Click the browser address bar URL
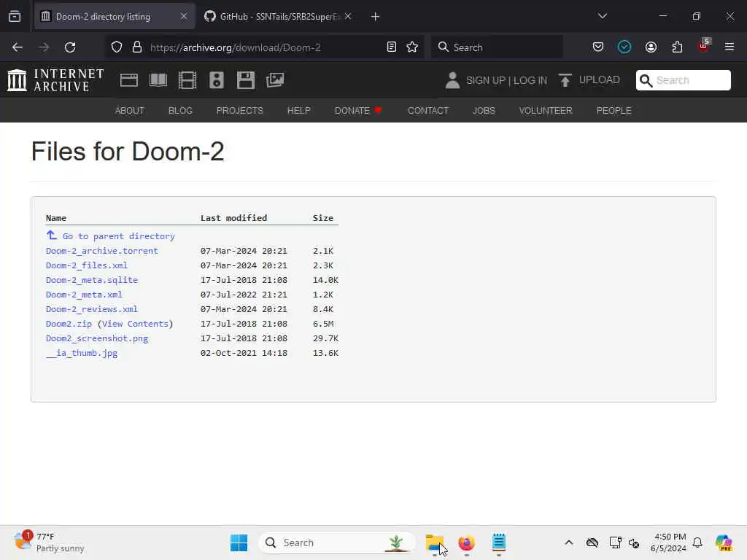The image size is (747, 560). 236,47
